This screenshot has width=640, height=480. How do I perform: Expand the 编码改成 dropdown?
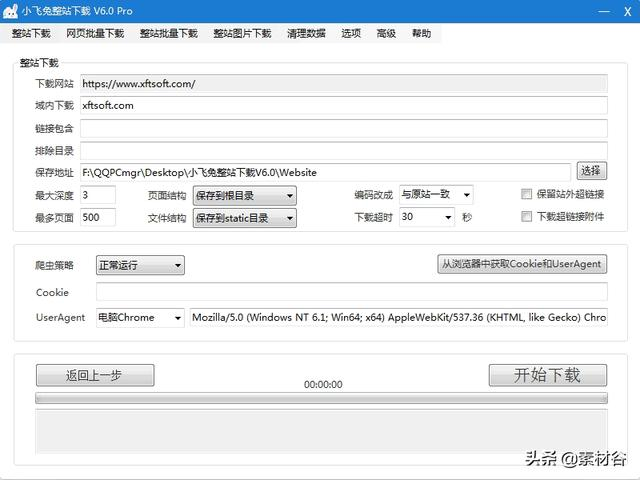(x=436, y=195)
